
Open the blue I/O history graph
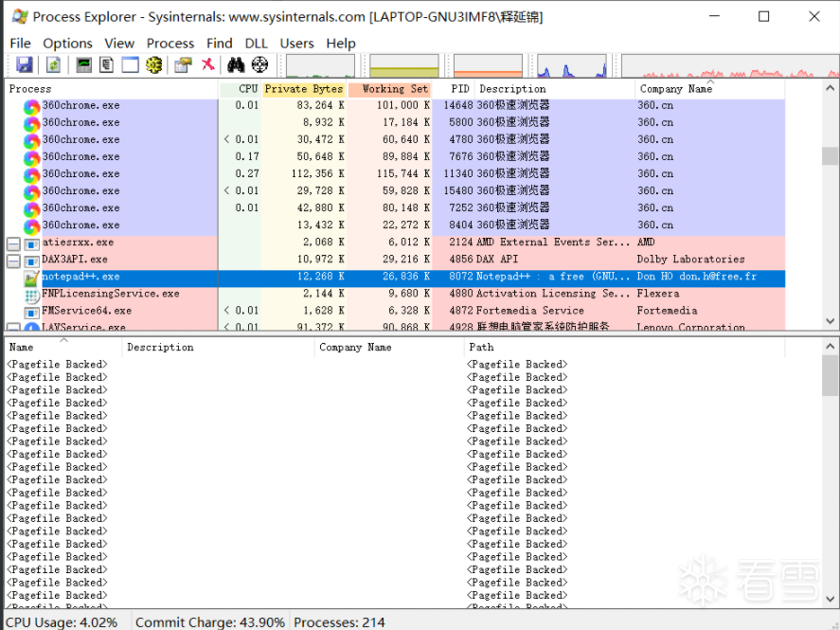click(x=572, y=66)
